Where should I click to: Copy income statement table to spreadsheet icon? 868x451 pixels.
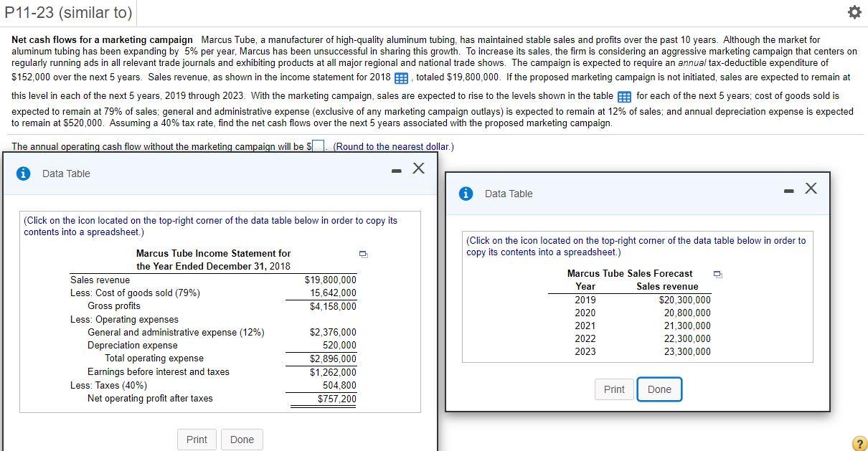363,255
